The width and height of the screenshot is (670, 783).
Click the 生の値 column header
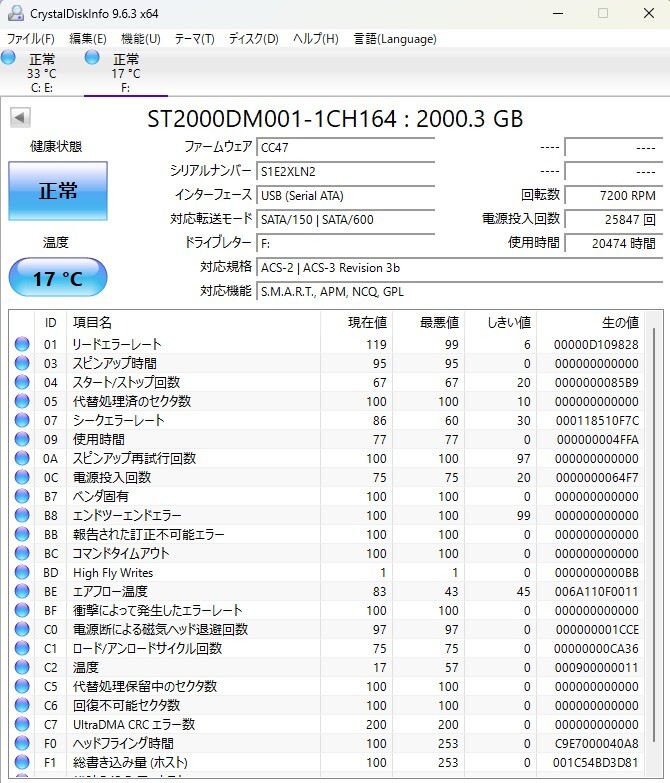(x=591, y=322)
